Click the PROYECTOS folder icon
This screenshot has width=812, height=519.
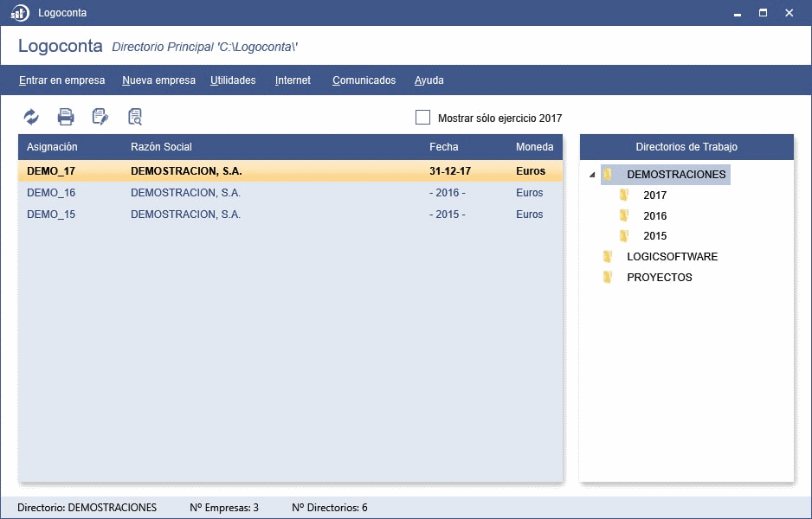pyautogui.click(x=608, y=278)
